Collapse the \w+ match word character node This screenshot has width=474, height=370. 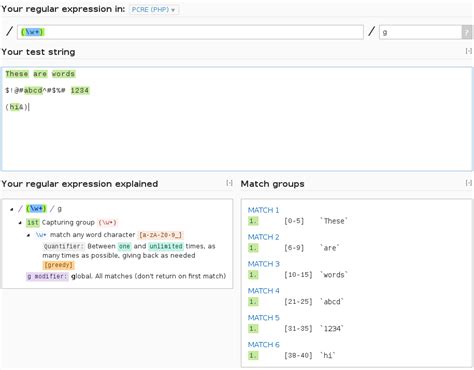(29, 235)
